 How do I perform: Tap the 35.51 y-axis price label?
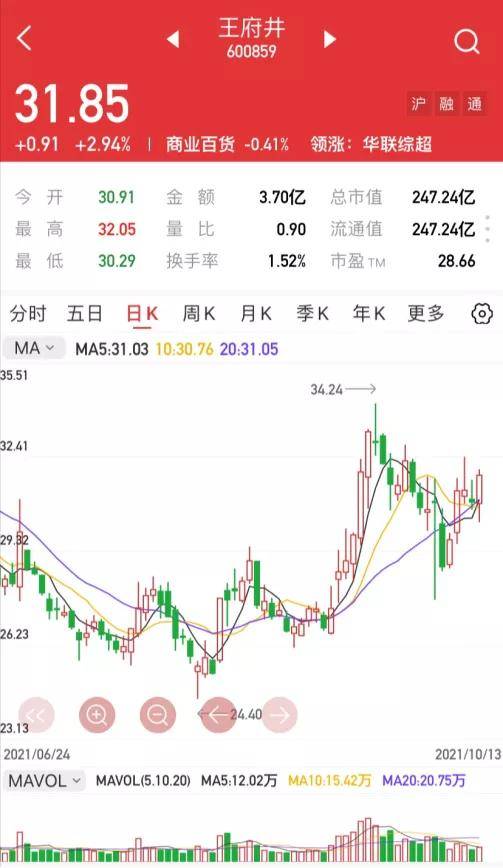click(14, 375)
